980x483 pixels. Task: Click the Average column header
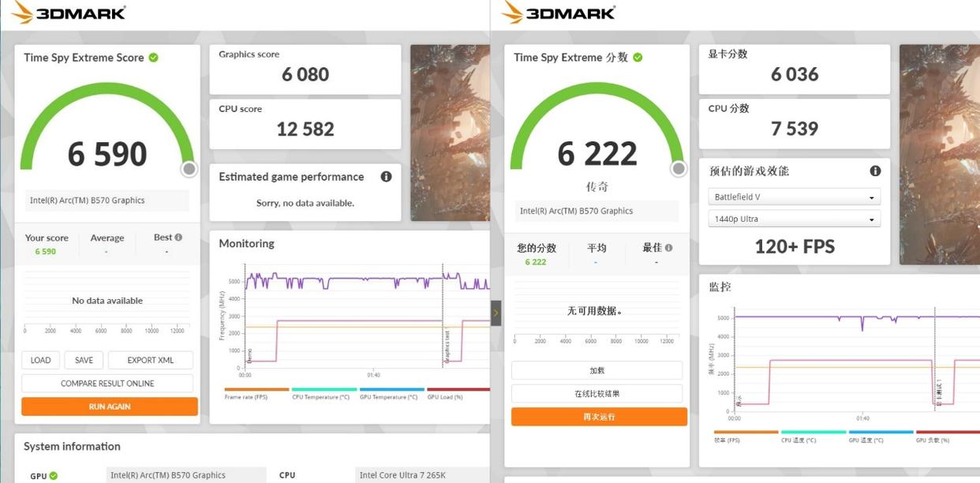pos(107,238)
